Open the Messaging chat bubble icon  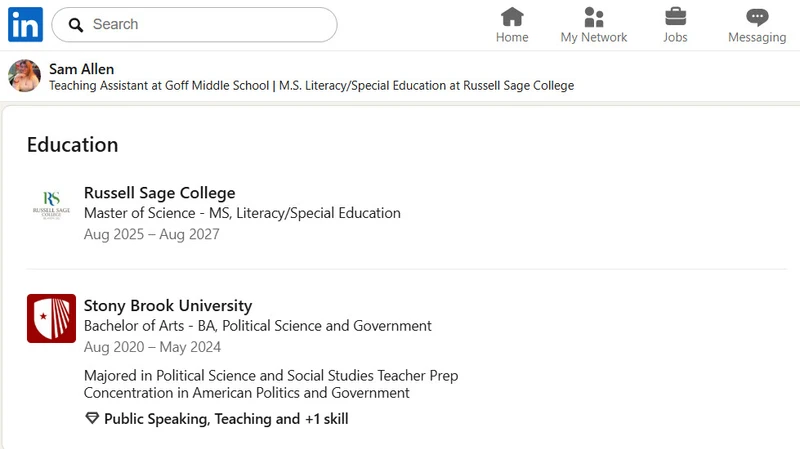pos(757,17)
